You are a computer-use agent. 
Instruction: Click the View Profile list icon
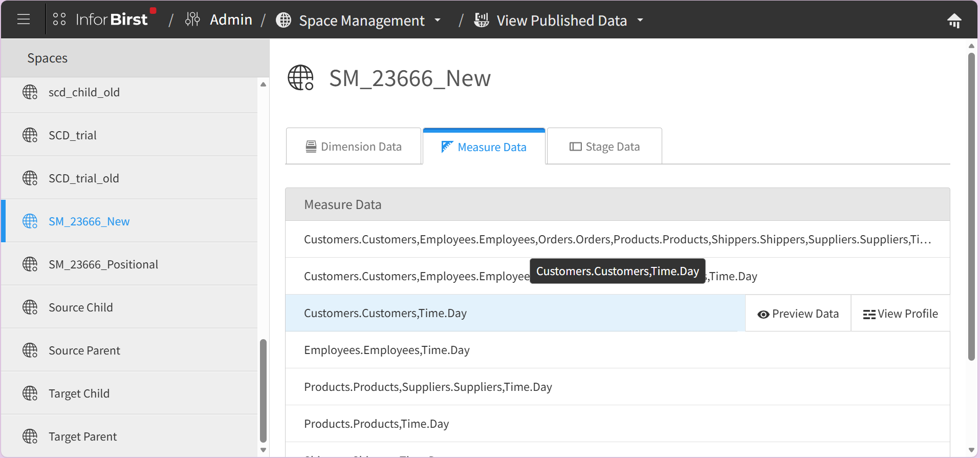tap(869, 315)
